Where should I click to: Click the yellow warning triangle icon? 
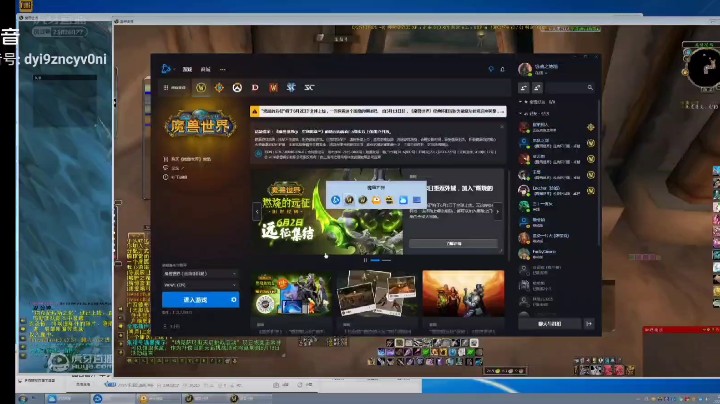(x=254, y=111)
